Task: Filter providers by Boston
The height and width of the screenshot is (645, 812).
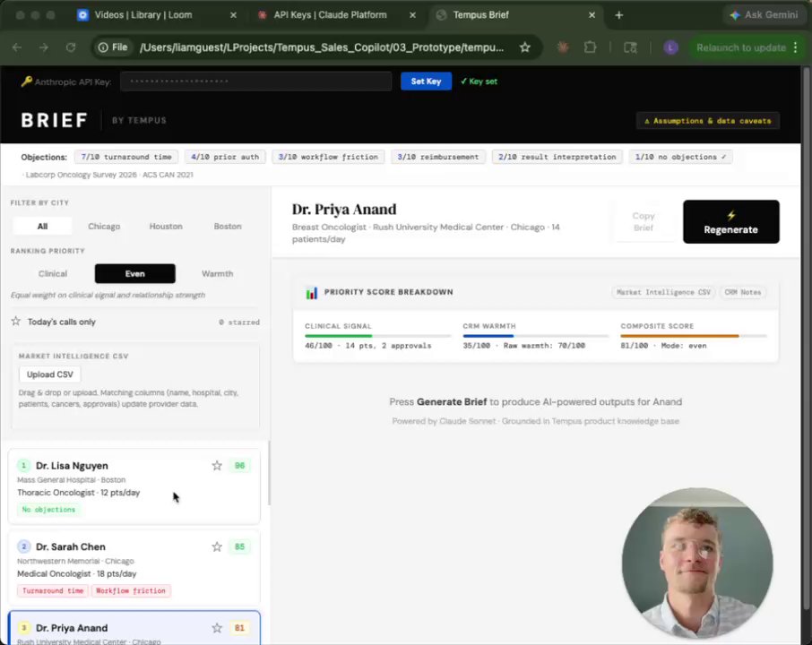Action: click(x=228, y=227)
